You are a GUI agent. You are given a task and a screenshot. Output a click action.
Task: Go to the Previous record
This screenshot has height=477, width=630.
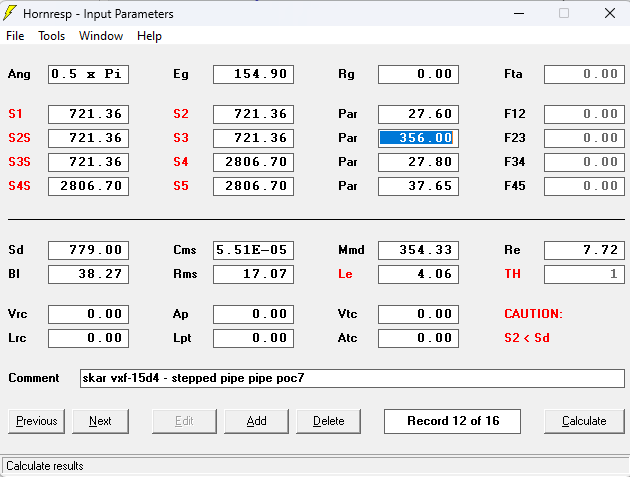coord(37,421)
